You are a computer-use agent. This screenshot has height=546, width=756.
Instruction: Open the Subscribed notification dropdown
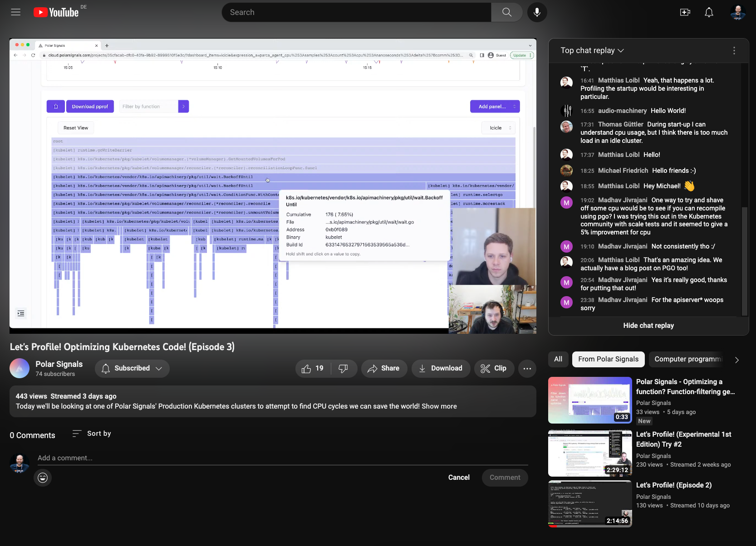point(132,369)
